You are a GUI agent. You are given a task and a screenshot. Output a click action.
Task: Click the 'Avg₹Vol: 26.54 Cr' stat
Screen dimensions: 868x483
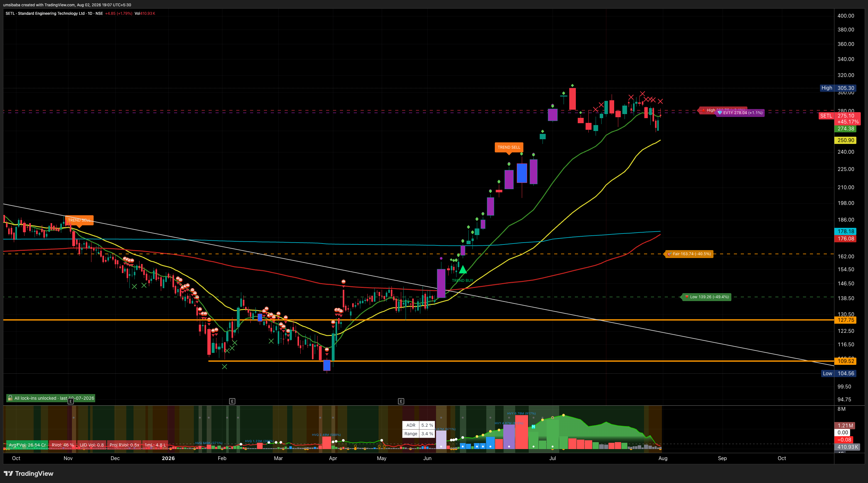(27, 445)
